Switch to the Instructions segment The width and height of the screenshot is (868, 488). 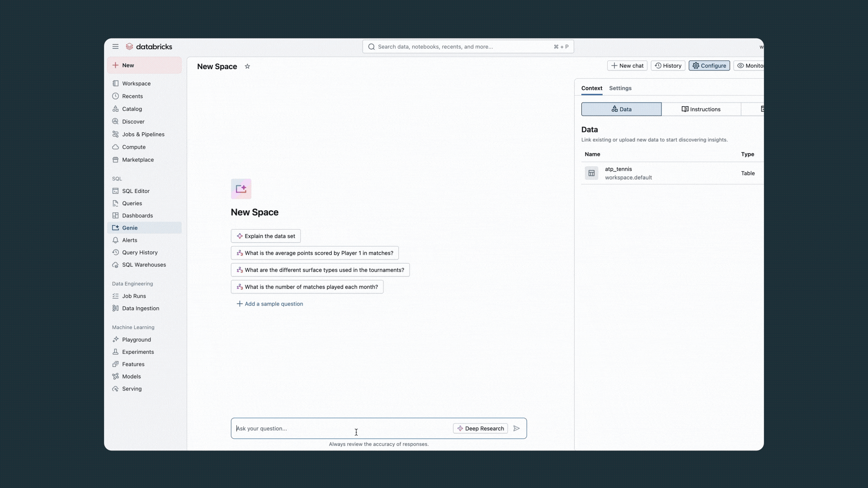701,109
